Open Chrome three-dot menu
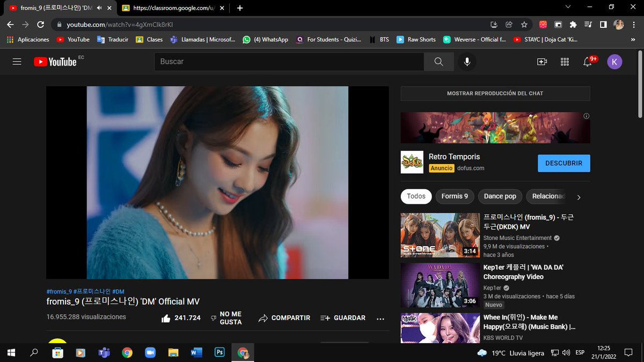Viewport: 644px width, 362px height. 634,25
